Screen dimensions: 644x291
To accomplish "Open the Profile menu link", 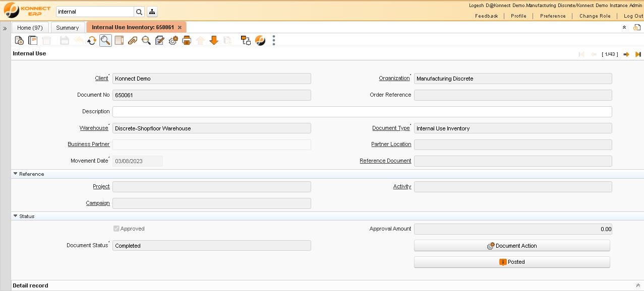I will click(x=518, y=16).
